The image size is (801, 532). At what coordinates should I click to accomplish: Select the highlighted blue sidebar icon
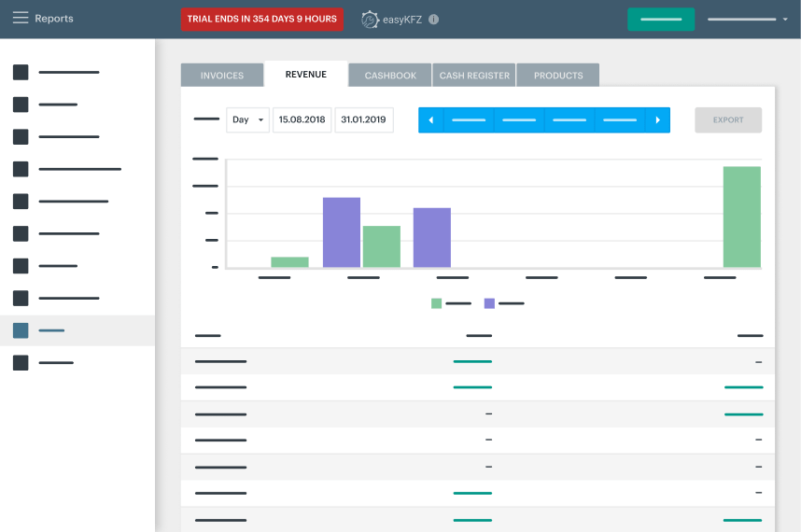[x=21, y=330]
